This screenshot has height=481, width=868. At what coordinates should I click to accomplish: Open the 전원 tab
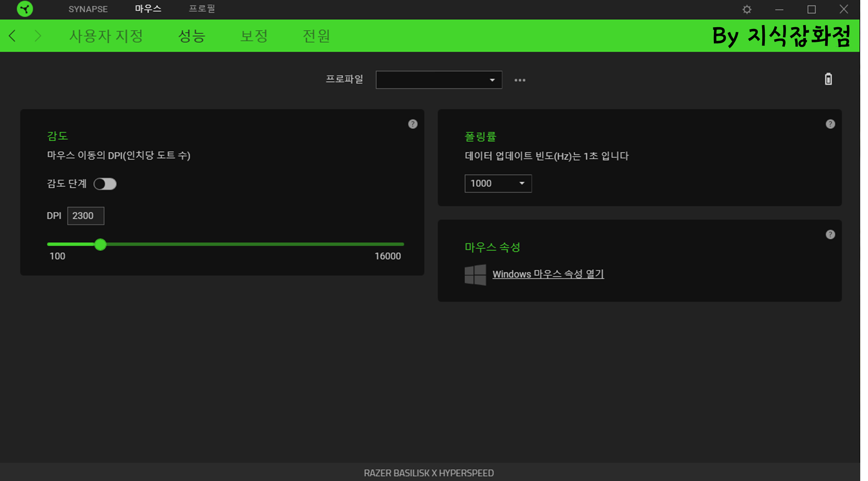click(x=316, y=36)
